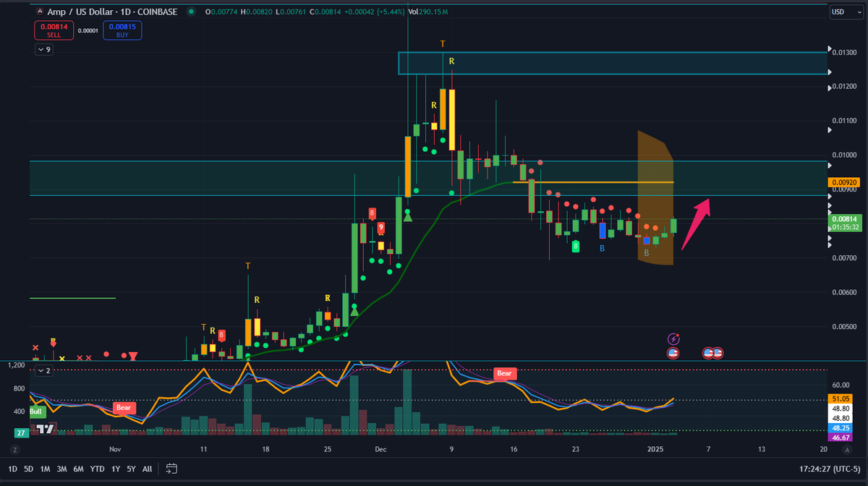Click the green 27 scale label
868x486 pixels.
pyautogui.click(x=22, y=432)
